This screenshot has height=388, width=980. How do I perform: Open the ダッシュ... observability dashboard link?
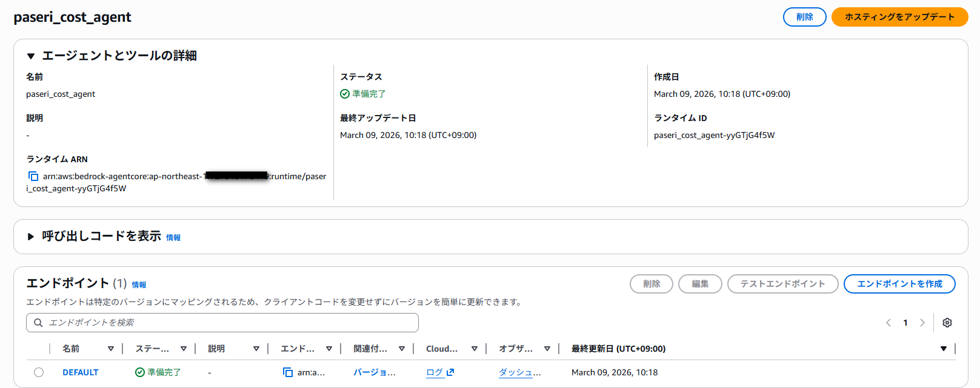519,372
